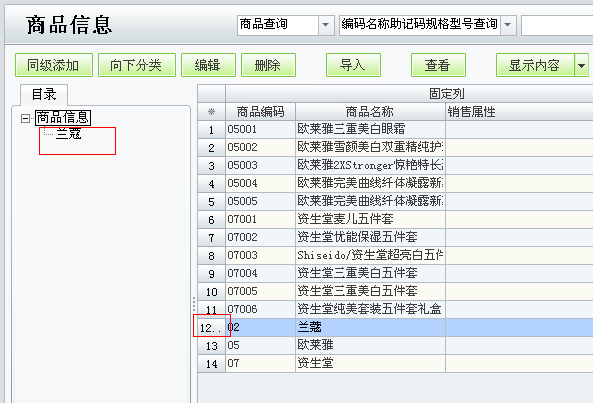Open the 编码名称助记码规格型号查询 dropdown arrow
593x403 pixels.
pos(508,25)
